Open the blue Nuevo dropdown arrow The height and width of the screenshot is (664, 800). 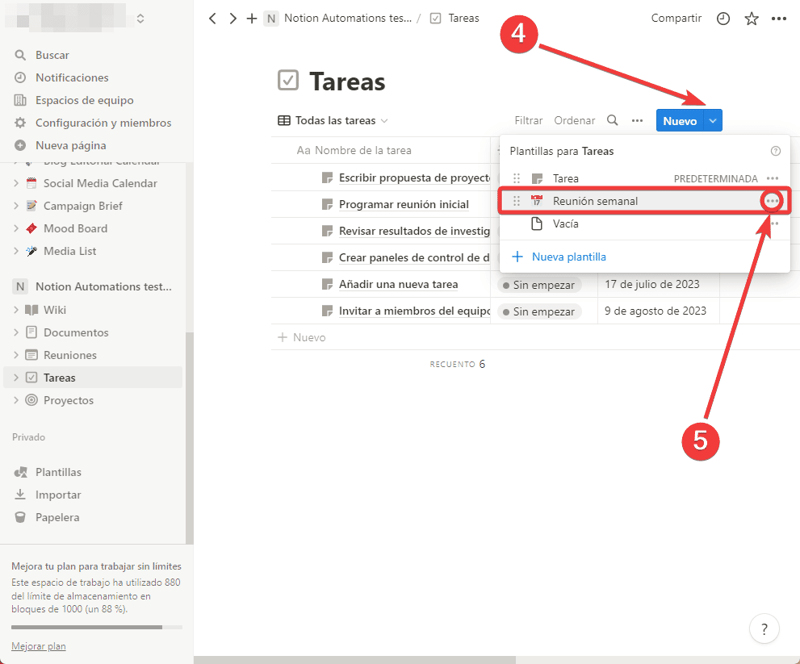click(x=712, y=120)
